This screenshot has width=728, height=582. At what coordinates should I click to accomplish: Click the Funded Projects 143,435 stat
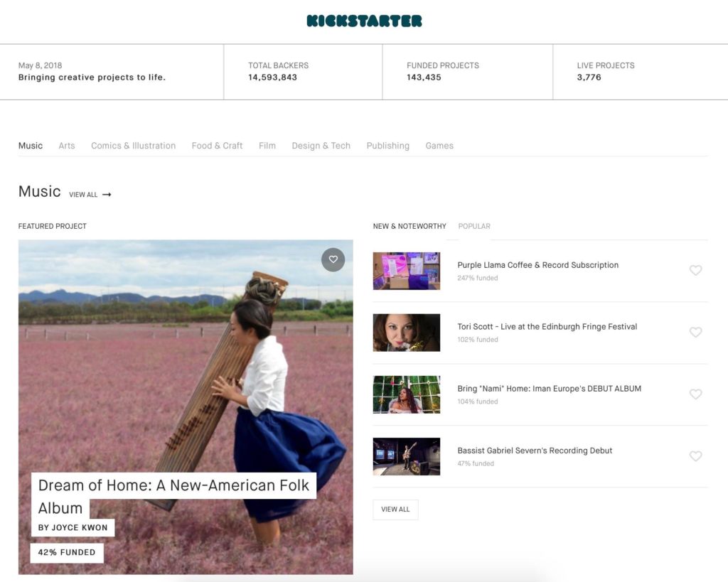click(442, 72)
